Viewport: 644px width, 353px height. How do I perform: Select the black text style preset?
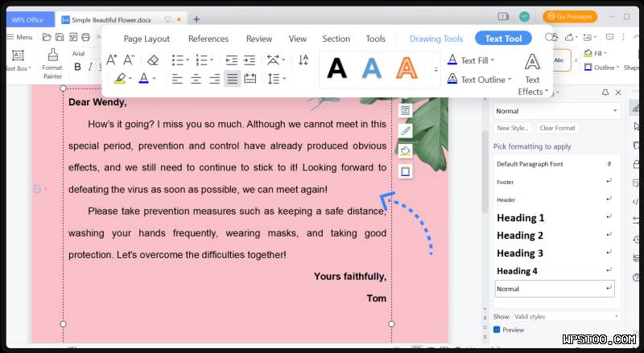click(336, 68)
